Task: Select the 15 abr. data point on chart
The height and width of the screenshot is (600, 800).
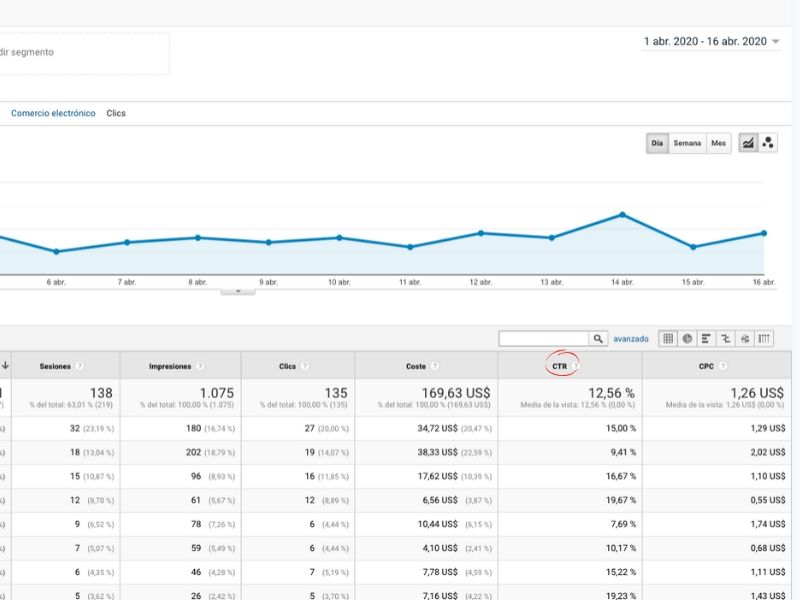Action: pos(693,247)
